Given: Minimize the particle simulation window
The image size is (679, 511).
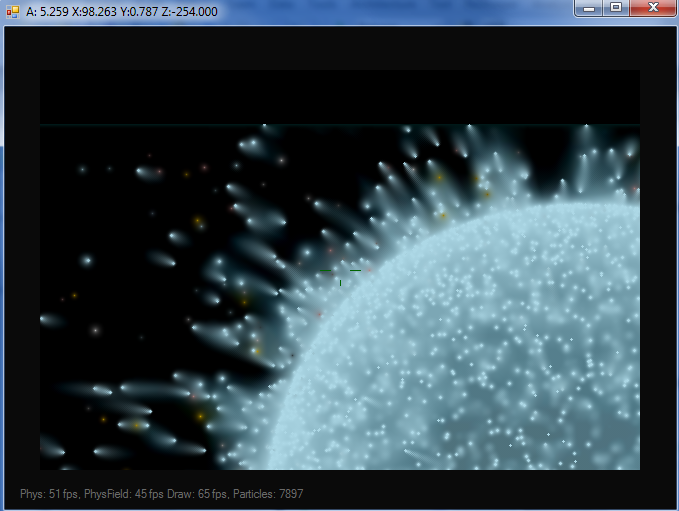Looking at the screenshot, I should [x=588, y=8].
